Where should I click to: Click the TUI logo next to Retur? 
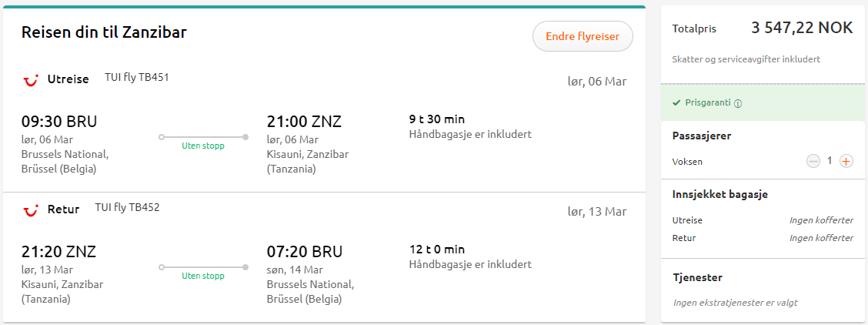pos(31,210)
